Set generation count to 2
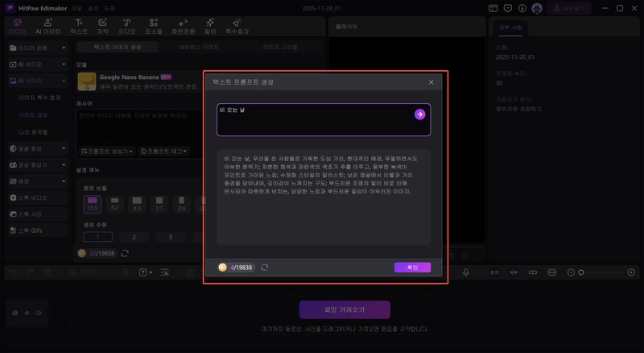Screen dimensions: 644x353 tap(134, 237)
